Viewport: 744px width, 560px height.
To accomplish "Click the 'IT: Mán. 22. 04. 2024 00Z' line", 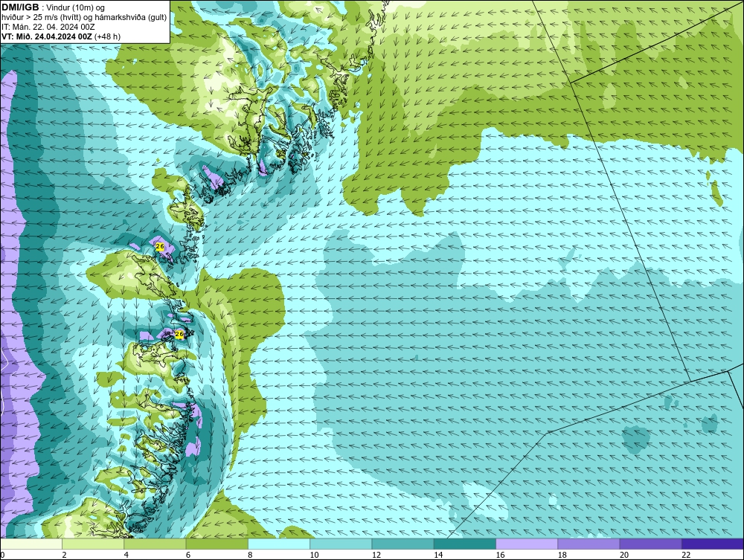I will pos(48,27).
